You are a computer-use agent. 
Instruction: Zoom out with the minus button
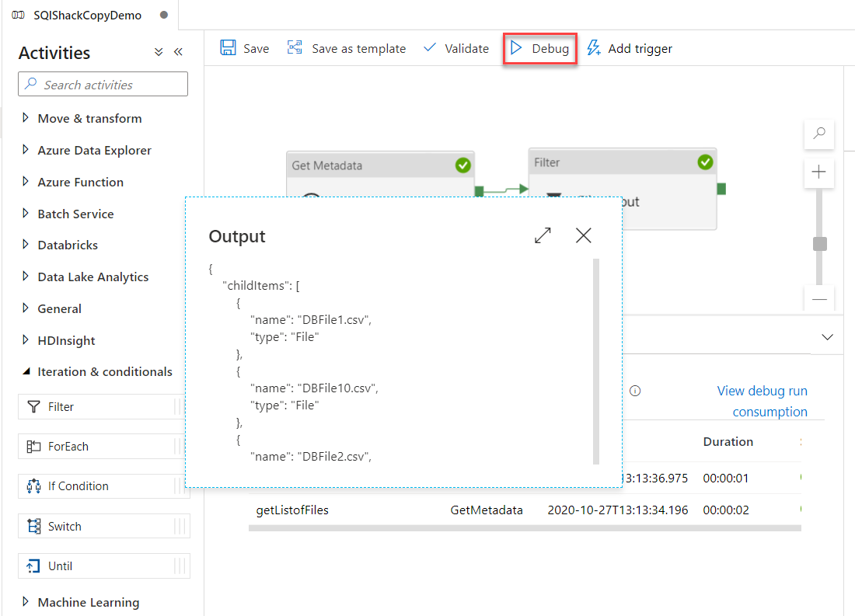pyautogui.click(x=818, y=299)
